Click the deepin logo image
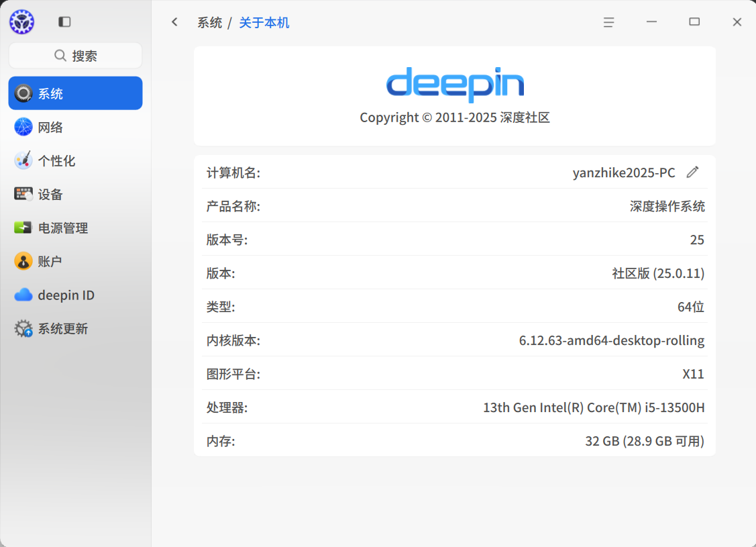Viewport: 756px width, 547px height. click(x=455, y=85)
